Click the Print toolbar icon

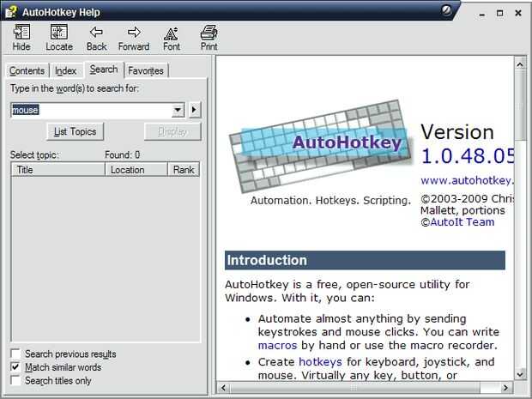coord(209,37)
